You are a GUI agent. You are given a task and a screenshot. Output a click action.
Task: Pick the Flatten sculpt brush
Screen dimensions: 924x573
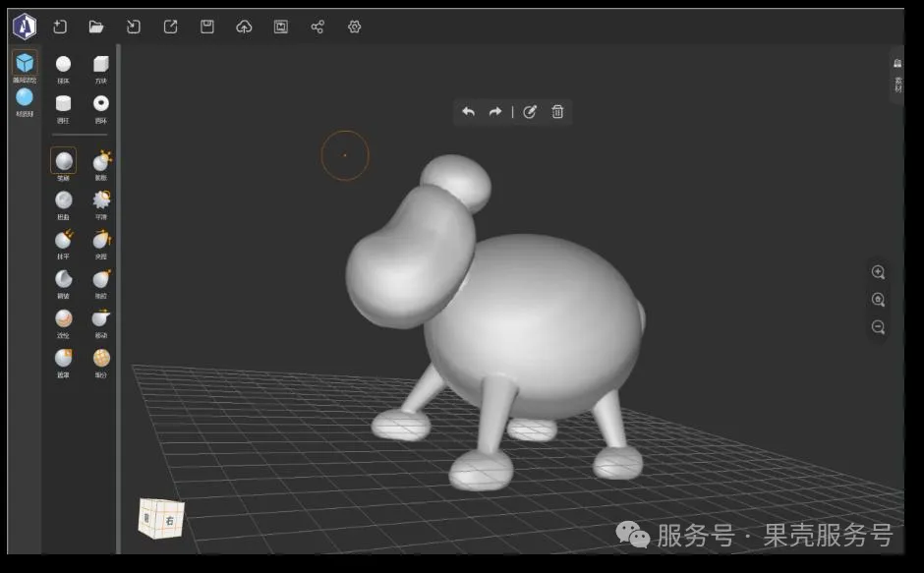[63, 244]
